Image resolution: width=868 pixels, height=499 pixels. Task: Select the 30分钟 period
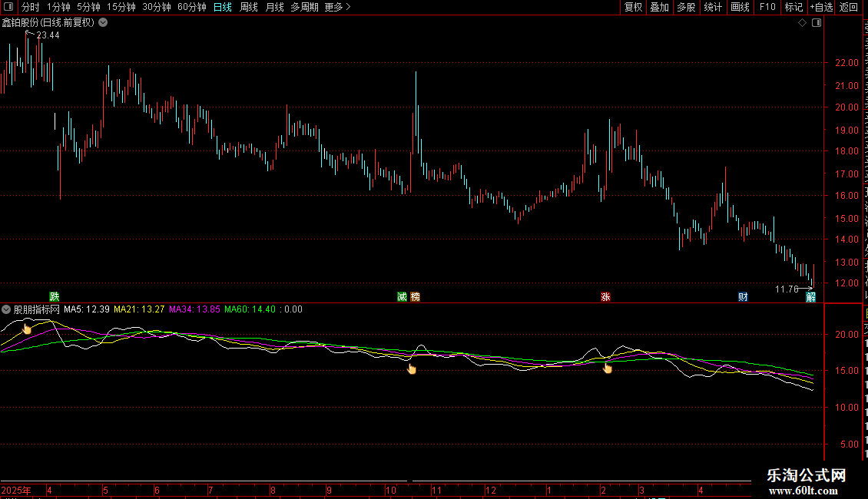coord(156,7)
